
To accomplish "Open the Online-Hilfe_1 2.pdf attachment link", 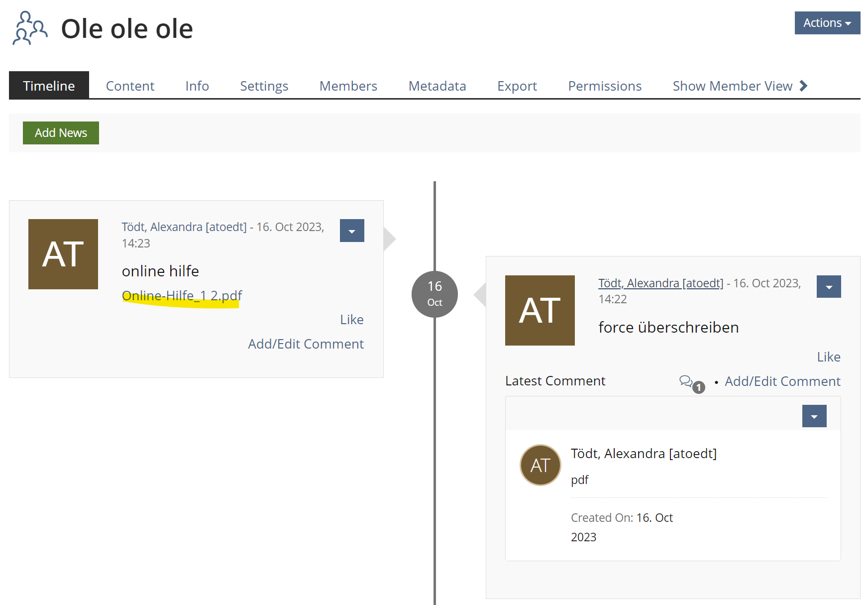I will click(x=182, y=295).
